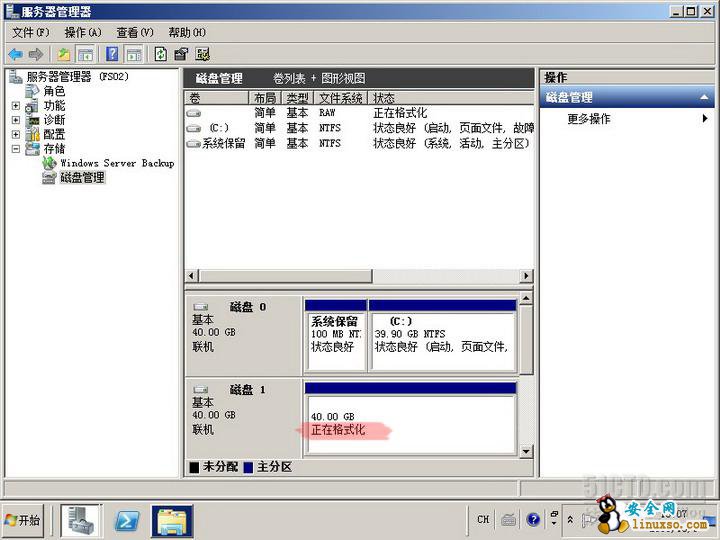Open the 查看(V) menu

(x=134, y=33)
